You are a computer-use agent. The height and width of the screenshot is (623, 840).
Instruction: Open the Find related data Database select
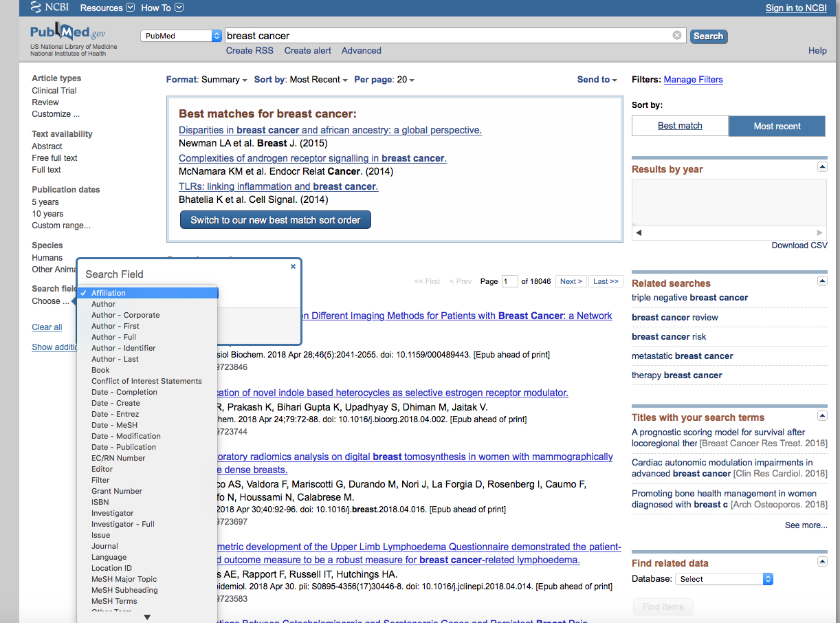[x=725, y=579]
